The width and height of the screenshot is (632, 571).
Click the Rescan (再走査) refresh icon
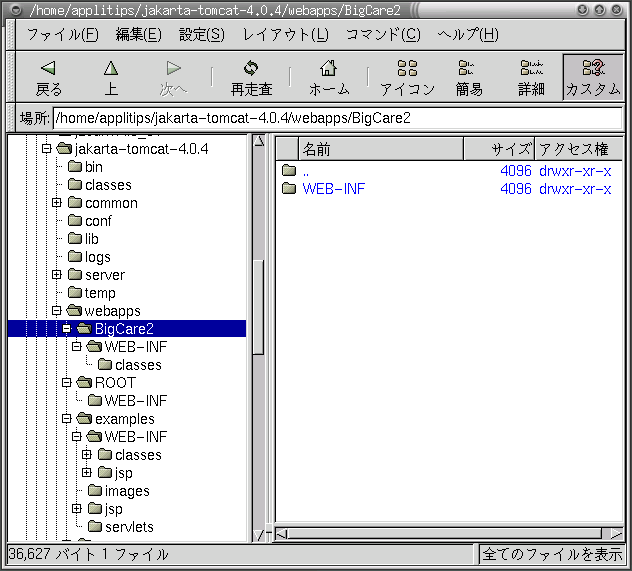[x=251, y=69]
